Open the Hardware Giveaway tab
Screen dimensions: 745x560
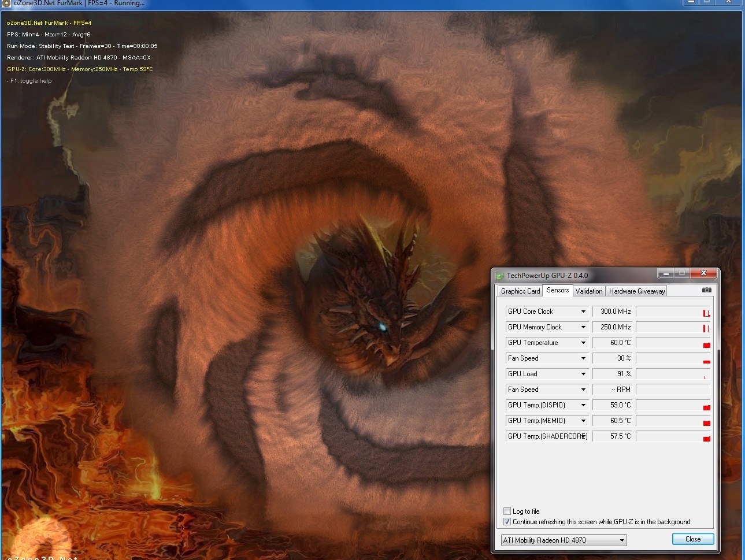[636, 291]
